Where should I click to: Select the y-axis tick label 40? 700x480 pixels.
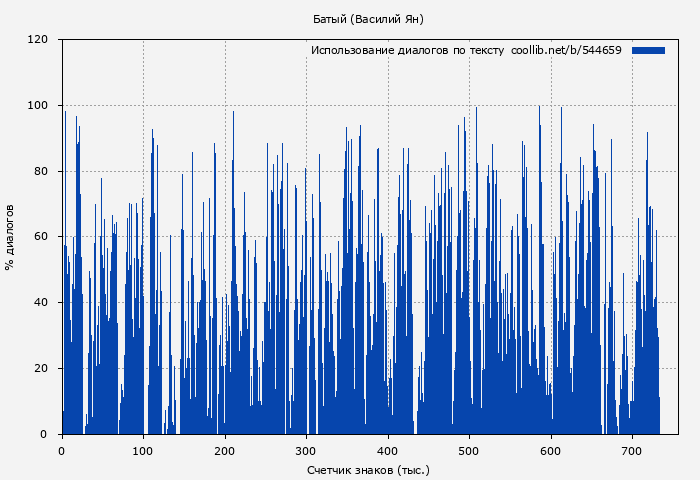point(42,303)
